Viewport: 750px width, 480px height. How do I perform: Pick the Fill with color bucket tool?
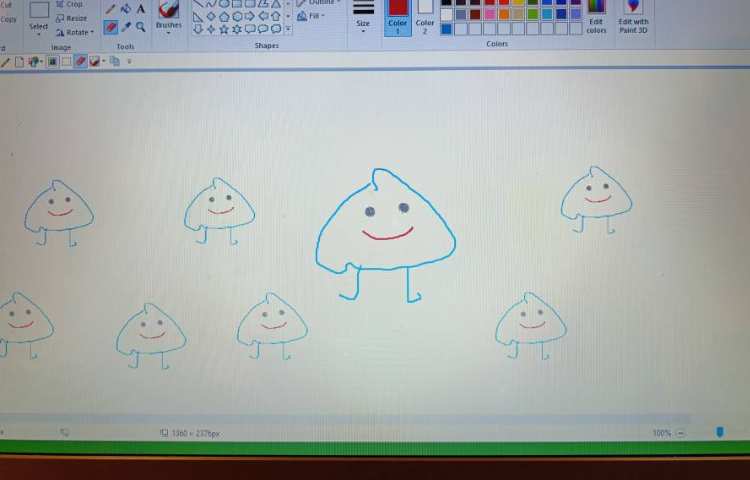click(126, 9)
